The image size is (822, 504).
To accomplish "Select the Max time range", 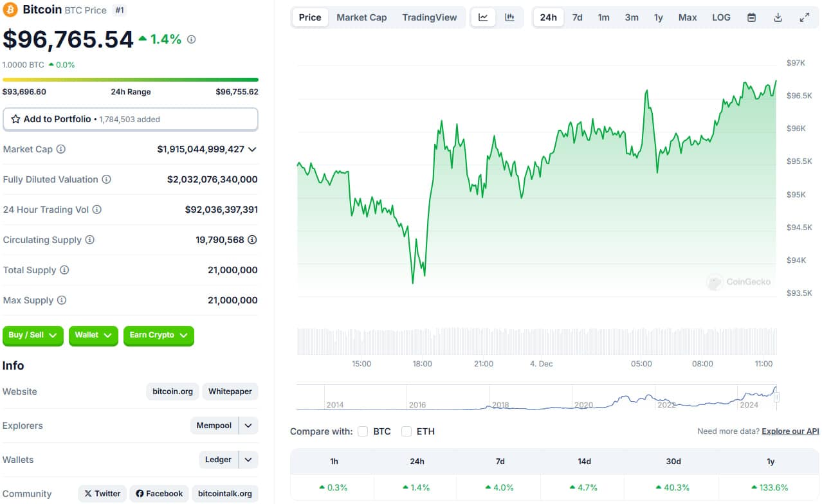I will (x=688, y=17).
